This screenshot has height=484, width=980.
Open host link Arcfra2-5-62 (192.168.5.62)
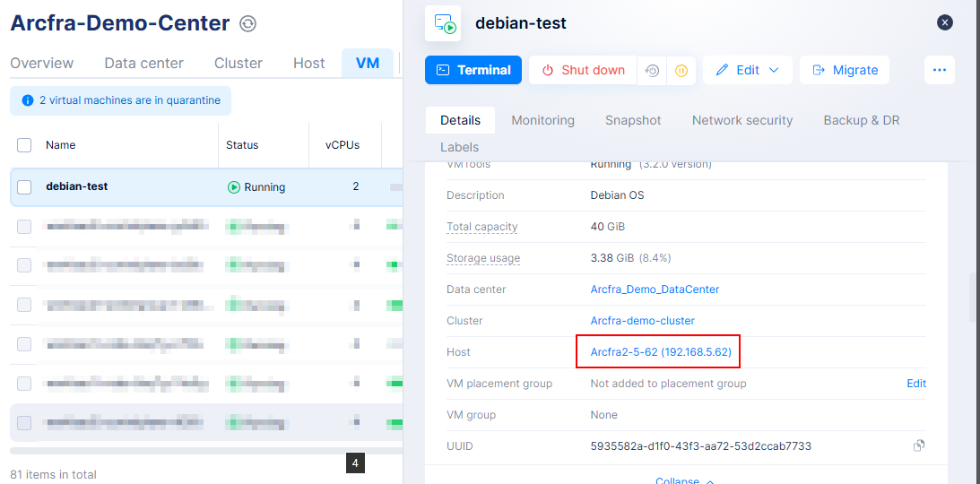(x=660, y=352)
